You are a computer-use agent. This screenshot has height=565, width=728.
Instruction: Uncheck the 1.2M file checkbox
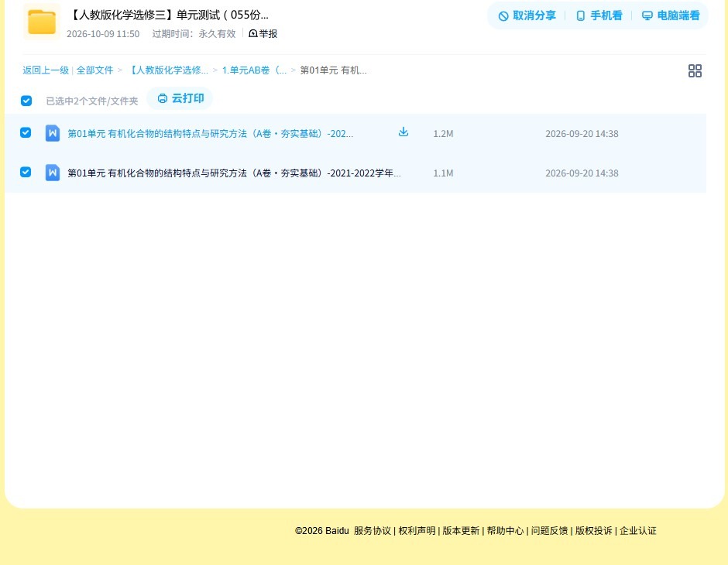pos(26,132)
